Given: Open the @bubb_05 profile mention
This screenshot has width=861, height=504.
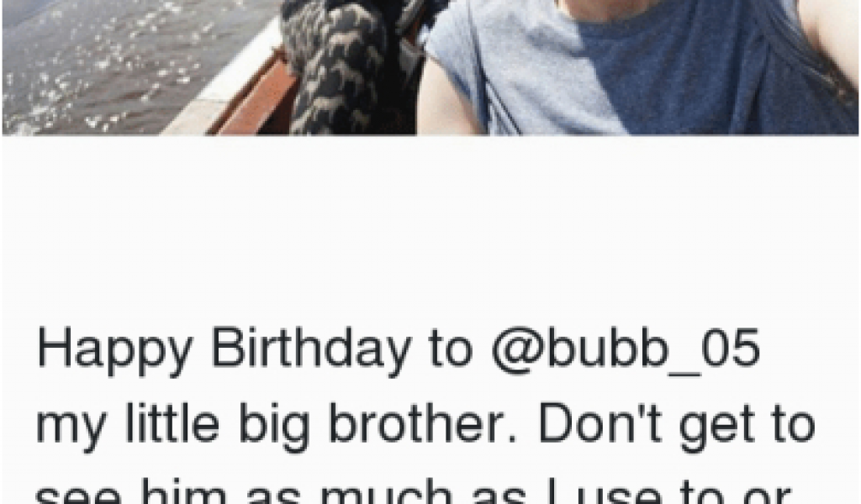Looking at the screenshot, I should [626, 349].
